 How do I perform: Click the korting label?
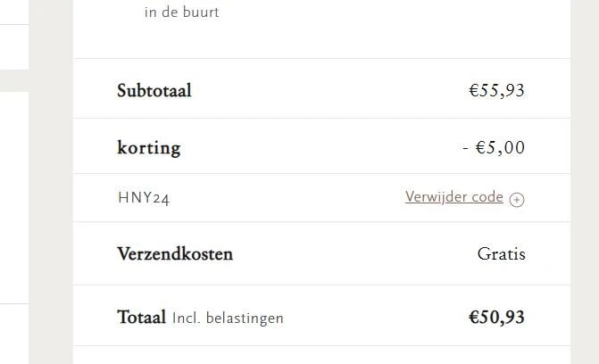coord(148,148)
